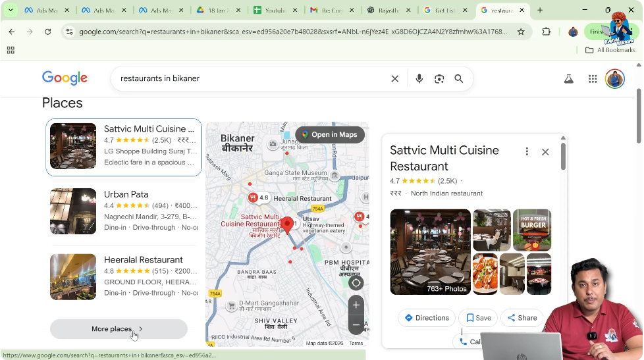Open the tab search dropdown arrow
Image resolution: width=644 pixels, height=360 pixels.
tap(11, 11)
